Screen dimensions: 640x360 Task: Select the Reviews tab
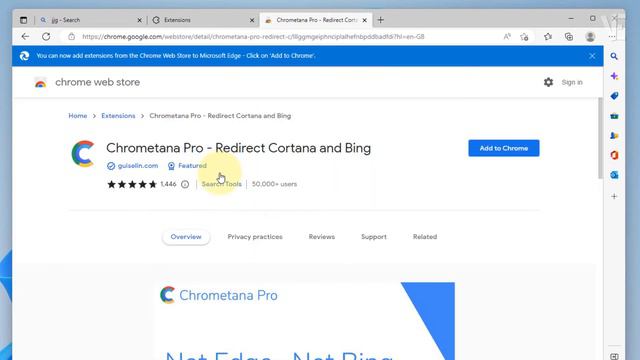tap(322, 237)
